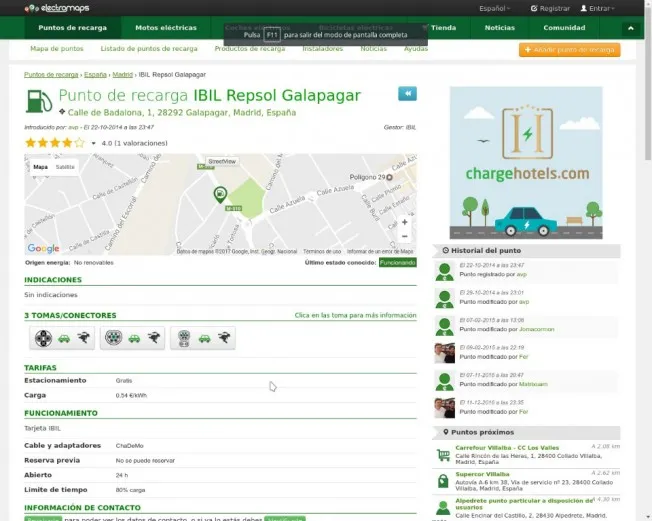
Task: Click the green charging pin on the map
Action: pos(220,195)
